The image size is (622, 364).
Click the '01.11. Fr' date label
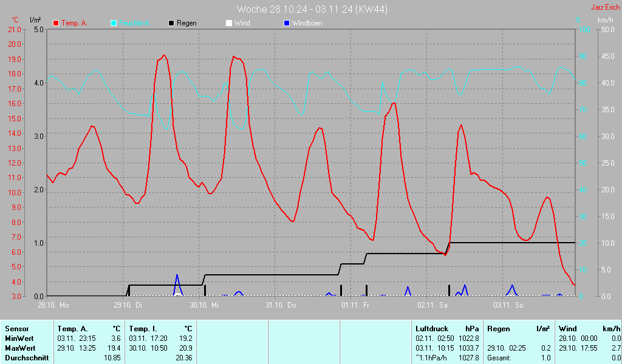tap(355, 305)
